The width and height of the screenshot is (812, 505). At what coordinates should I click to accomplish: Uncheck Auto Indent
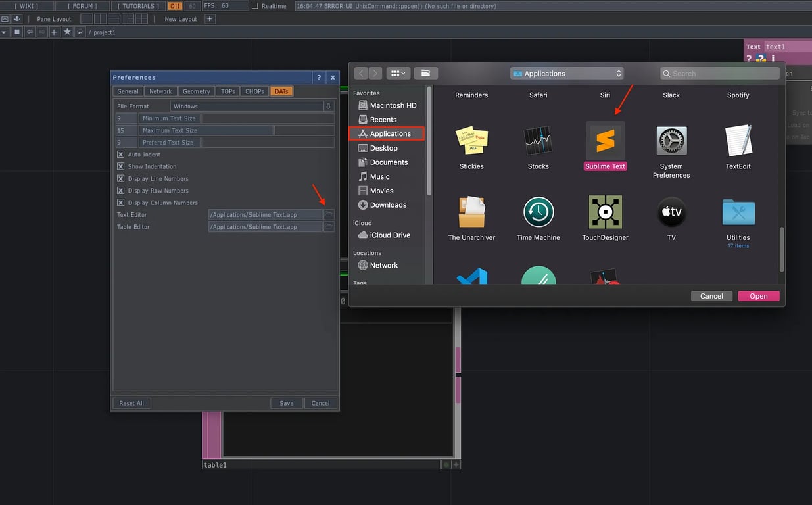click(x=120, y=155)
